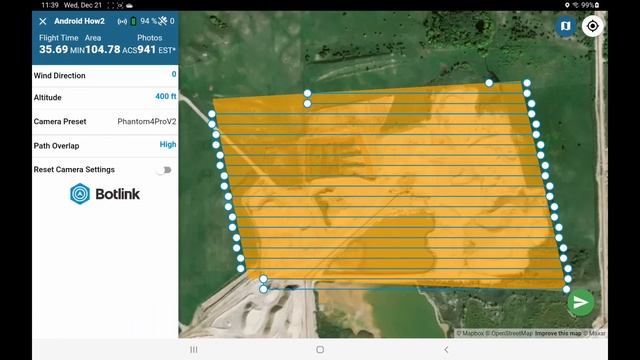The height and width of the screenshot is (360, 640).
Task: Tap Android recent apps button
Action: click(x=194, y=350)
